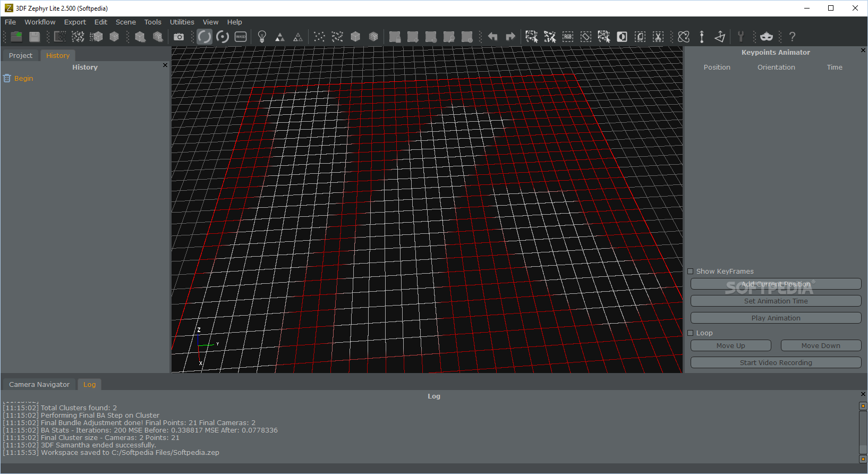Click the scissors cut selection icon

coord(658,37)
